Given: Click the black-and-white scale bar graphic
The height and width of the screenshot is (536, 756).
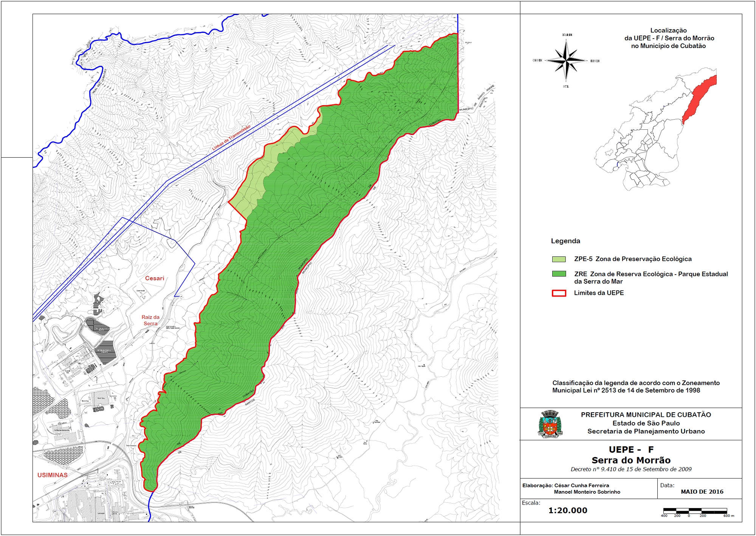Looking at the screenshot, I should [x=695, y=510].
